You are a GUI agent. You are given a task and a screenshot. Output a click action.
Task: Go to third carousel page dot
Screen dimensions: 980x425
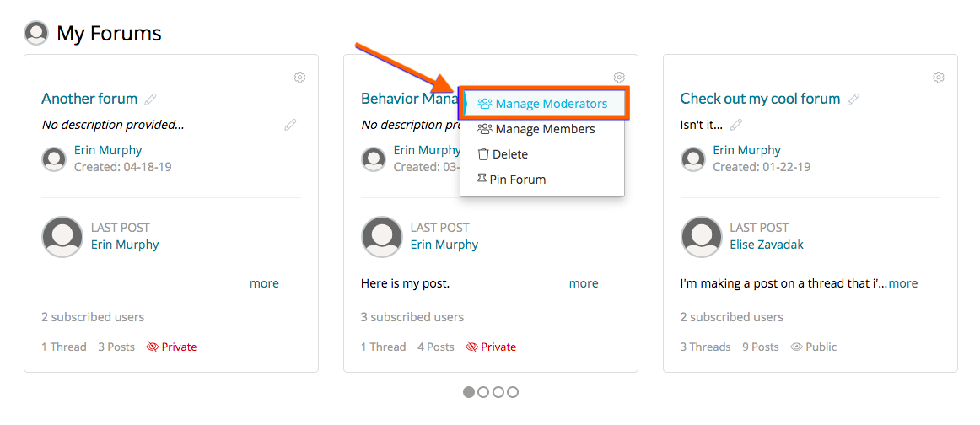coord(498,392)
